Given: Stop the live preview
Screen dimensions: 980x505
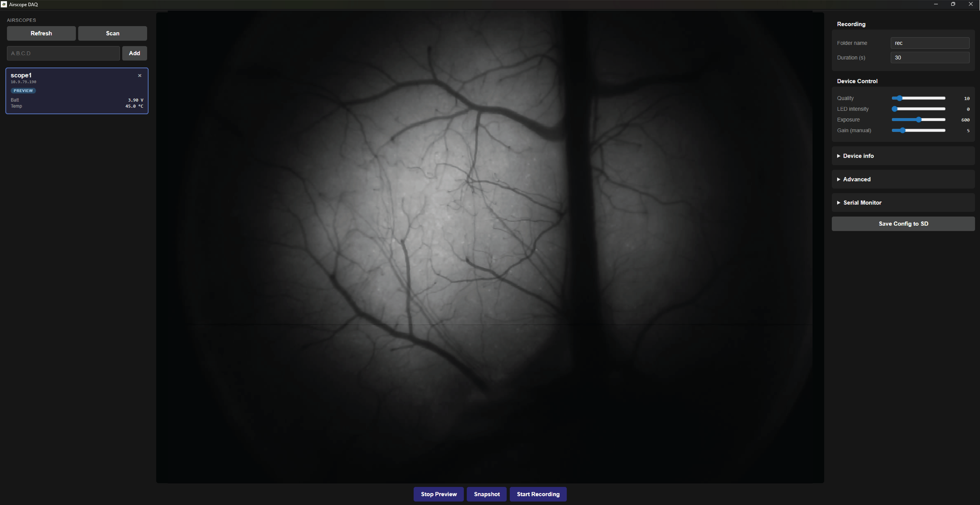Looking at the screenshot, I should pyautogui.click(x=439, y=494).
